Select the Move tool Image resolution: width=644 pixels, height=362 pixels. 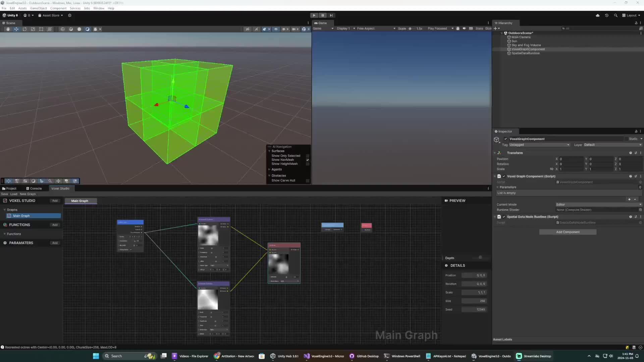click(16, 29)
